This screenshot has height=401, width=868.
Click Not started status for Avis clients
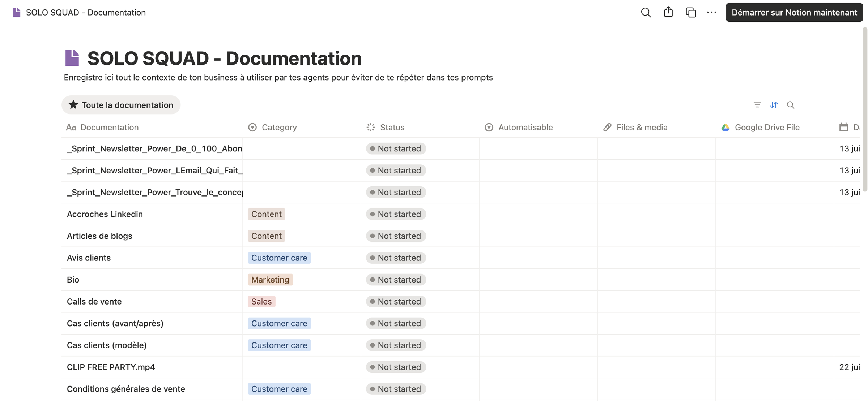pyautogui.click(x=396, y=258)
